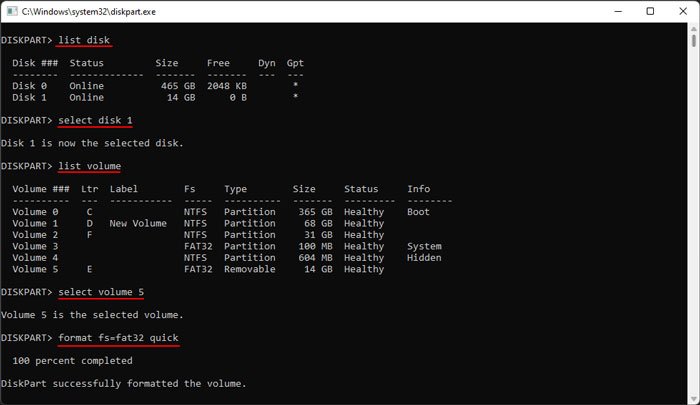Click 'Disk 1 is now the selected disk.'
Image resolution: width=700 pixels, height=405 pixels.
pyautogui.click(x=92, y=143)
